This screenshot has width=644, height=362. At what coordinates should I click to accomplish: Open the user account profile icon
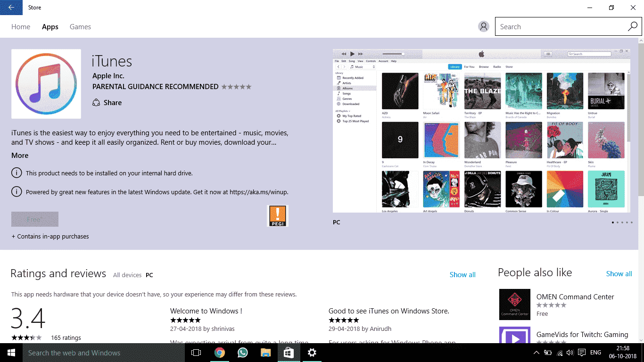coord(484,26)
